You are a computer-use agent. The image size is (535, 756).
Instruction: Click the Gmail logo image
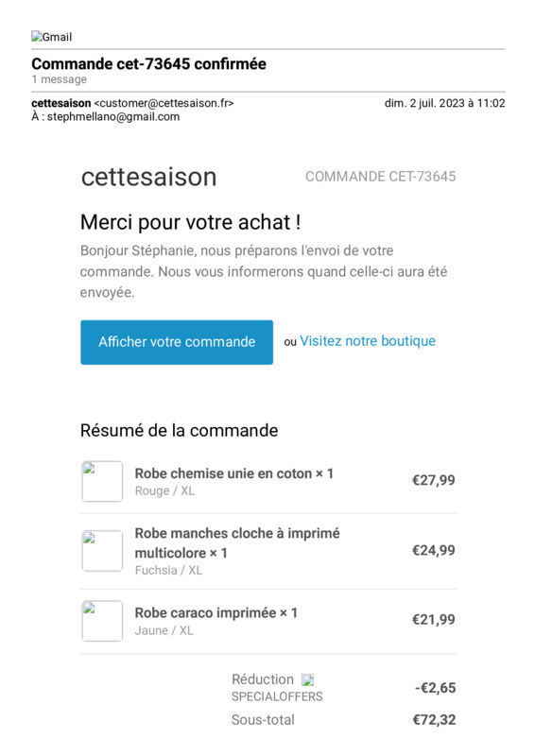tap(52, 37)
